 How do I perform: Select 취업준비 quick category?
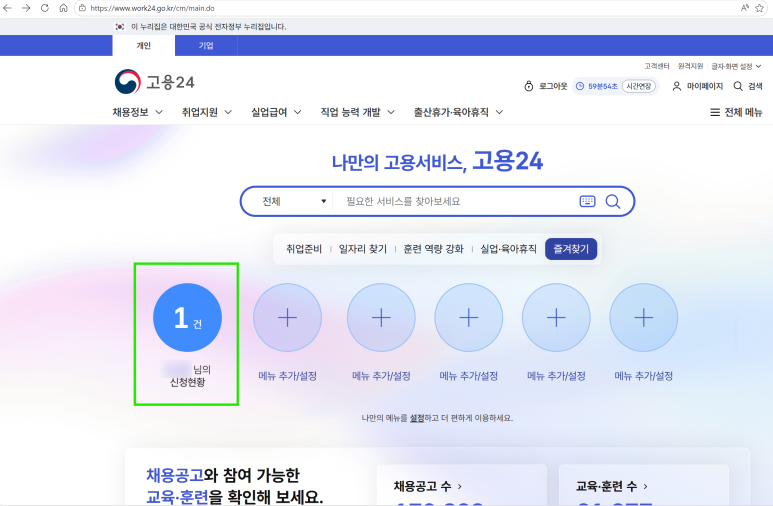coord(304,249)
